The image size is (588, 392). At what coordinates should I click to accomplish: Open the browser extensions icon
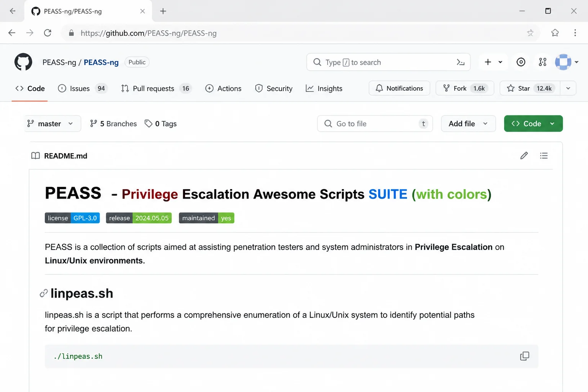point(555,33)
